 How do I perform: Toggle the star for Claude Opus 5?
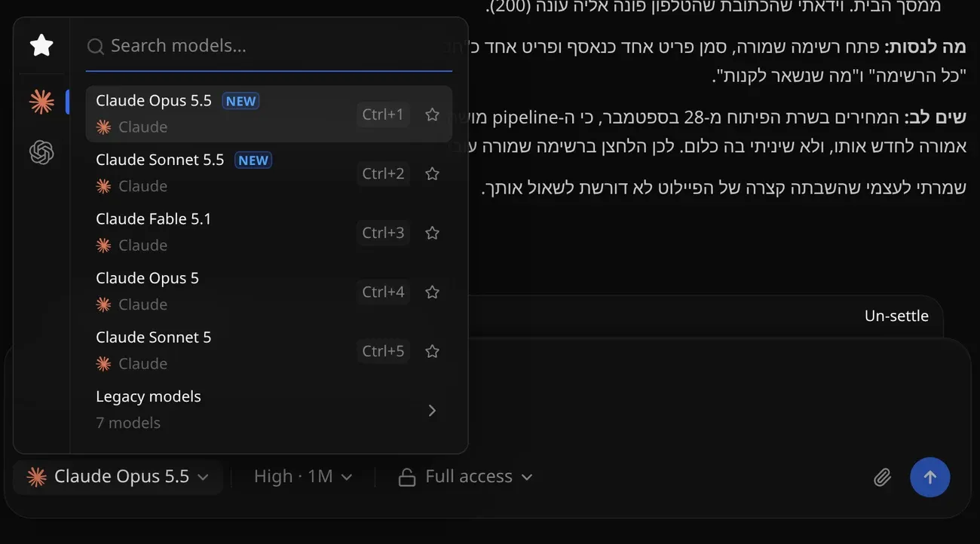(432, 292)
